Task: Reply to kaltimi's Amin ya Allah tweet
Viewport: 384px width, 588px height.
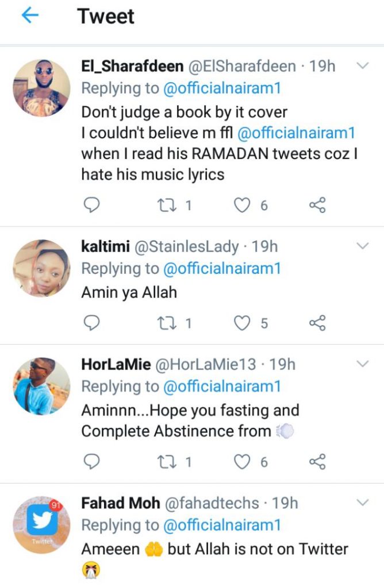Action: tap(92, 323)
